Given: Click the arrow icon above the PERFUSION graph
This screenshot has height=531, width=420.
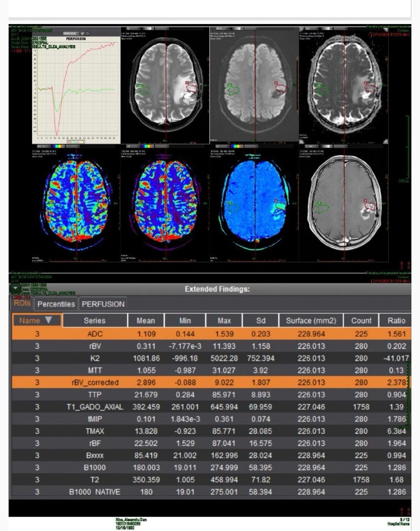Looking at the screenshot, I should (87, 33).
